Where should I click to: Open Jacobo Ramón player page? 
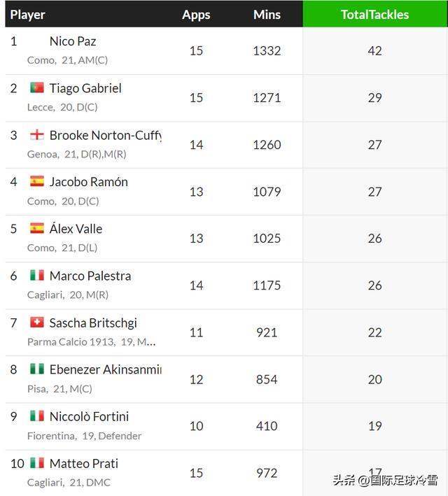click(88, 182)
